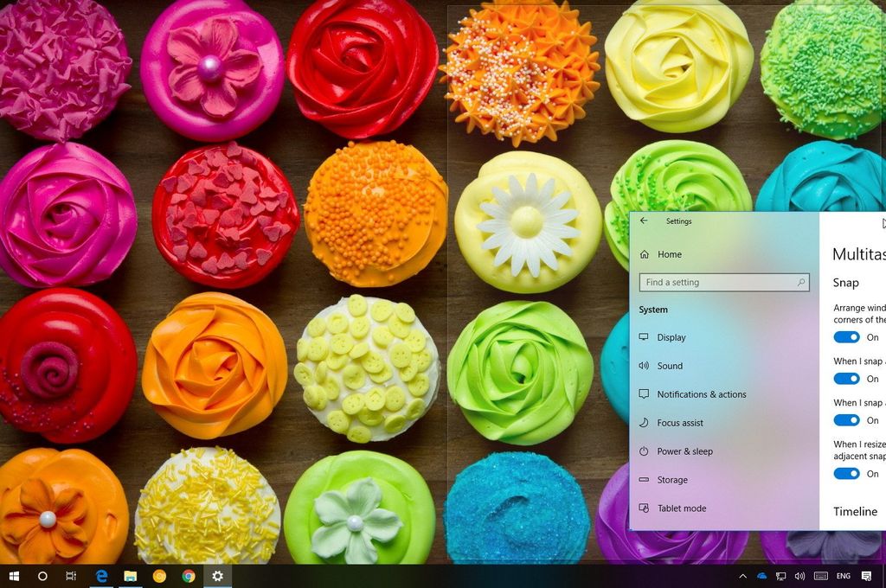Viewport: 886px width, 588px height.
Task: Open OneDrive from the system tray
Action: click(761, 576)
